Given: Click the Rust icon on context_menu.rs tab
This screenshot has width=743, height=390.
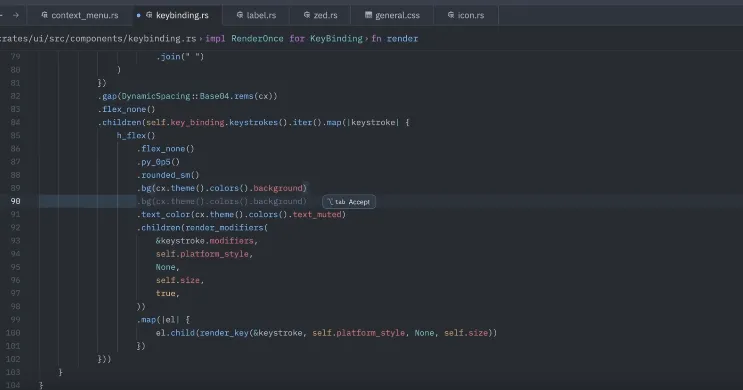Looking at the screenshot, I should (x=45, y=15).
